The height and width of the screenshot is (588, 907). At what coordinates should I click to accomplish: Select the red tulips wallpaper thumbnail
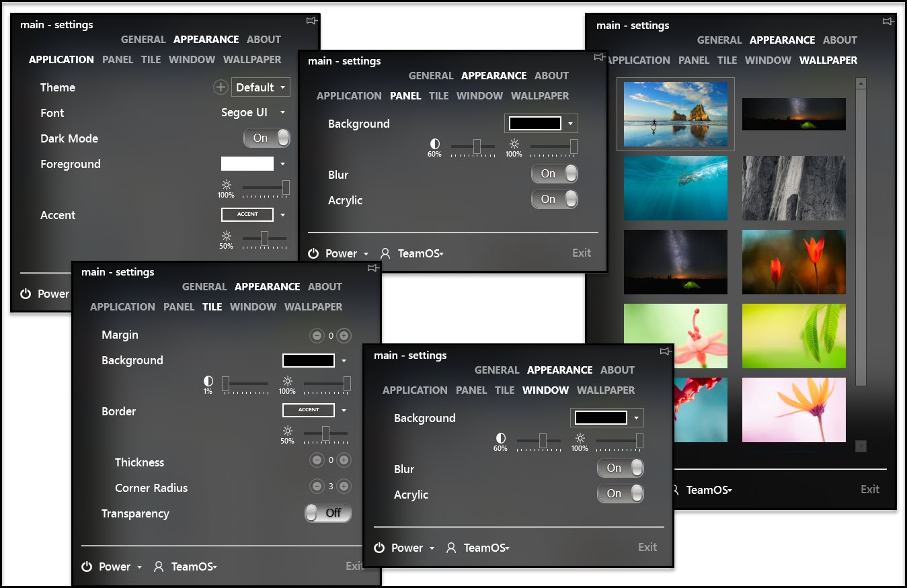pyautogui.click(x=794, y=262)
